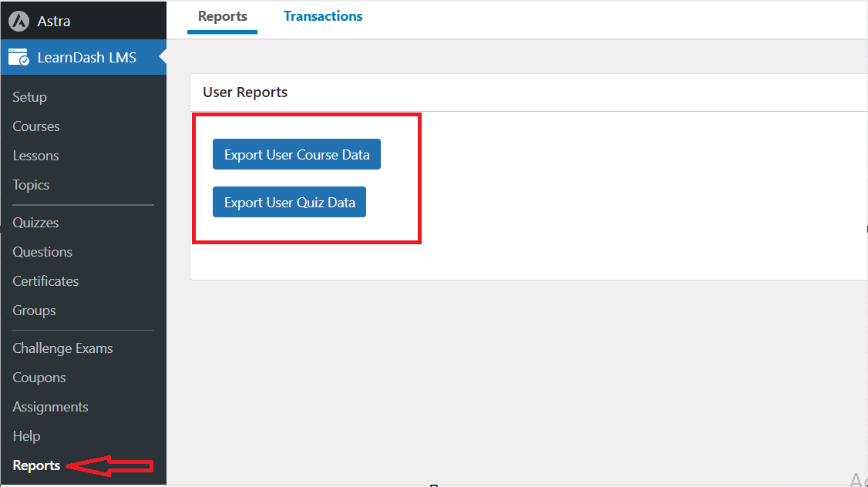Open the Certificates submenu item
This screenshot has height=487, width=868.
tap(45, 281)
